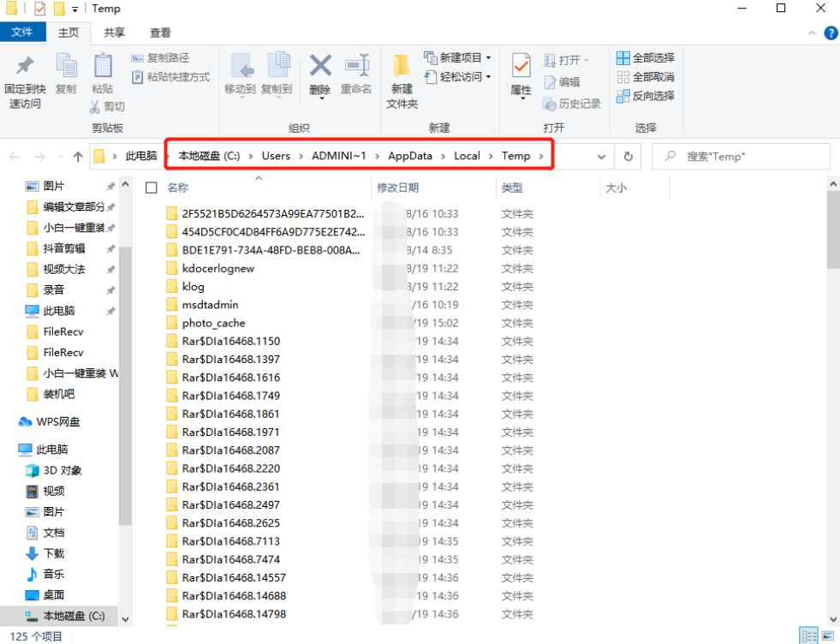Expand the chevron after Temp in path
840x644 pixels.
click(x=541, y=156)
